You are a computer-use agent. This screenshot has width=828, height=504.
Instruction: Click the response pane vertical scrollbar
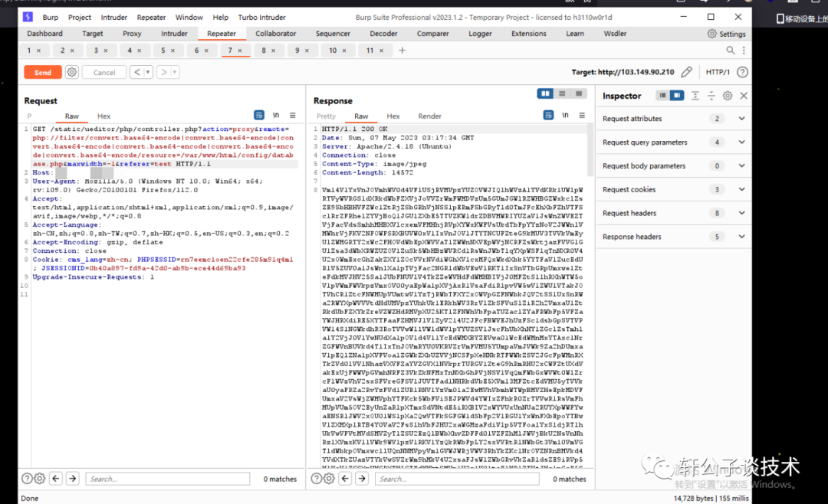coord(590,151)
